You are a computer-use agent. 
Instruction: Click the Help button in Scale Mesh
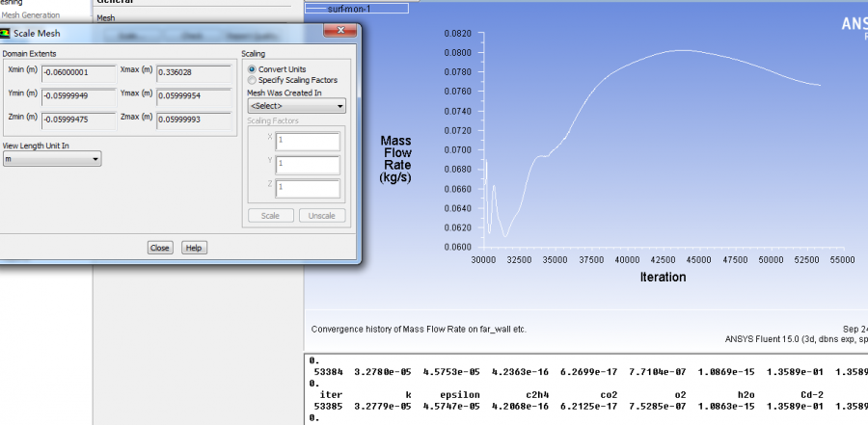tap(194, 248)
